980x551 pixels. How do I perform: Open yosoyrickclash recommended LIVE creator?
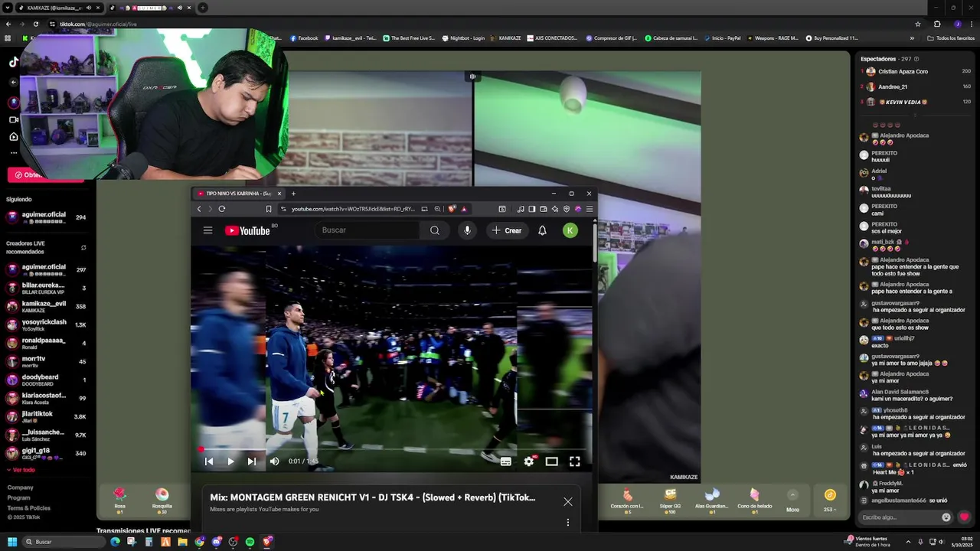(x=46, y=324)
